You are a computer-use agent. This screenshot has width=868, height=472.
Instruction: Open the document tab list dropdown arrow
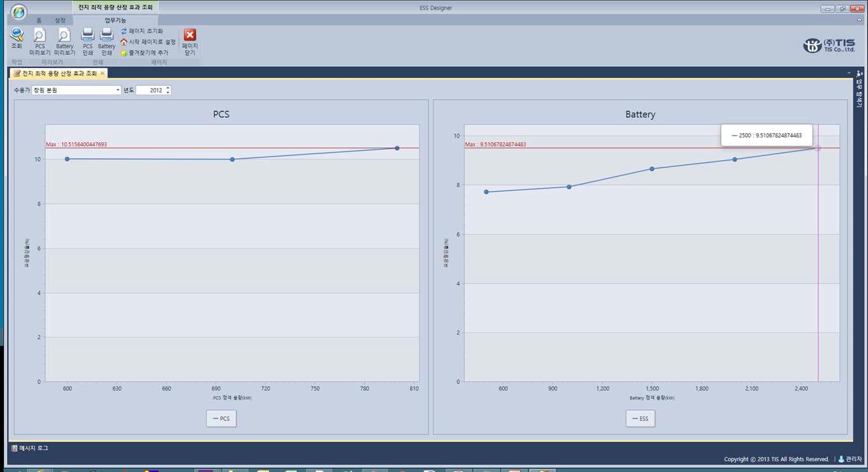click(849, 74)
